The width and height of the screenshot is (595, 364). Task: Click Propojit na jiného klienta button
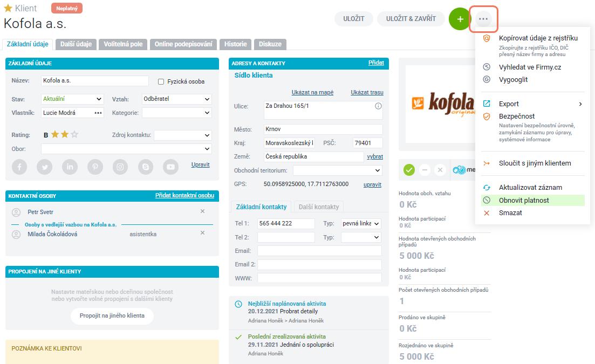112,316
